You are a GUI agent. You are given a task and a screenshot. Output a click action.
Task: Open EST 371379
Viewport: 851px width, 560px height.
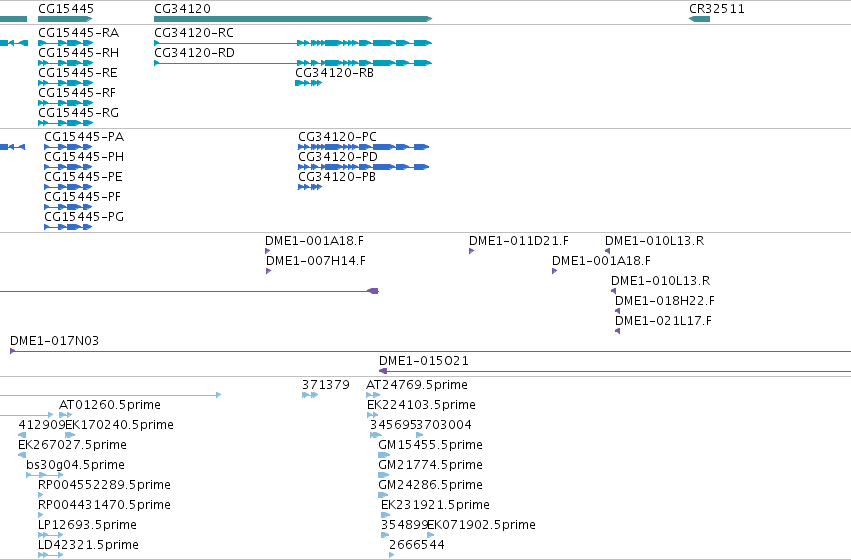326,385
